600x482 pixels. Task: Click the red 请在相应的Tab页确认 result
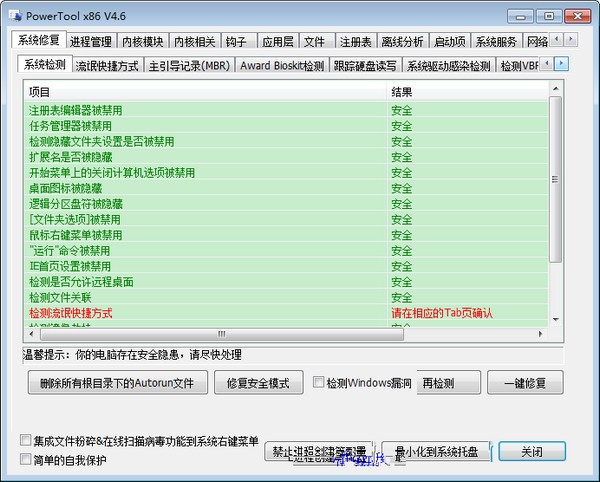[x=442, y=313]
